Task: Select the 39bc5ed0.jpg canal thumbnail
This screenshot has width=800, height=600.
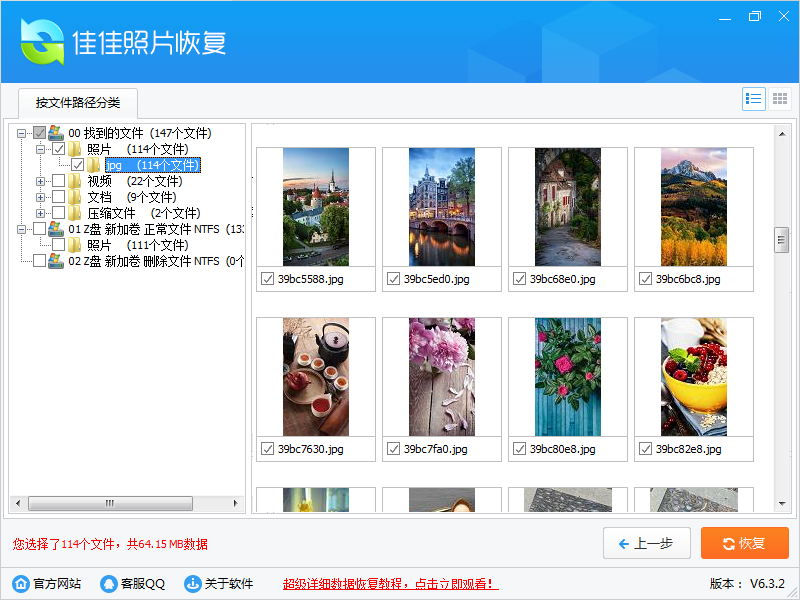Action: click(442, 207)
